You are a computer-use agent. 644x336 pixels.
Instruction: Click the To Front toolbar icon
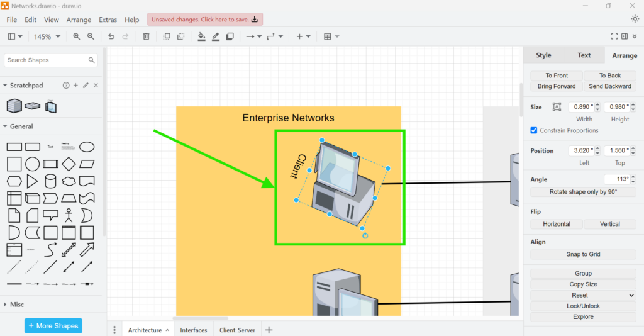coord(167,36)
